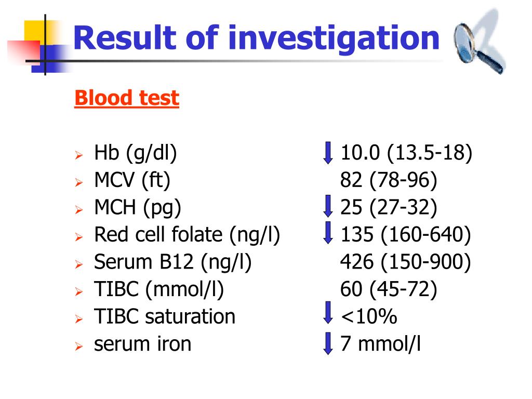Click the down arrow beside MCH value

(328, 206)
